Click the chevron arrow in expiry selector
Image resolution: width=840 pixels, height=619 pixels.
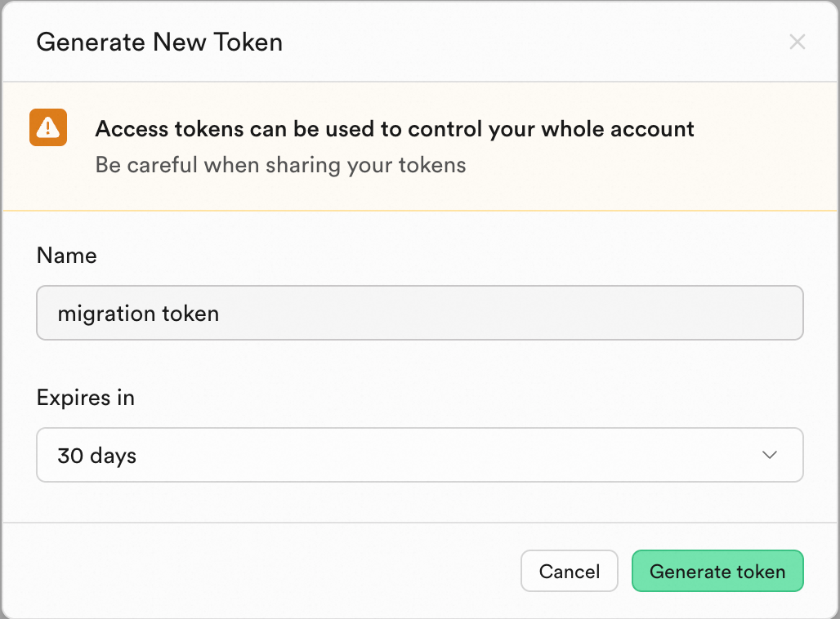[769, 455]
